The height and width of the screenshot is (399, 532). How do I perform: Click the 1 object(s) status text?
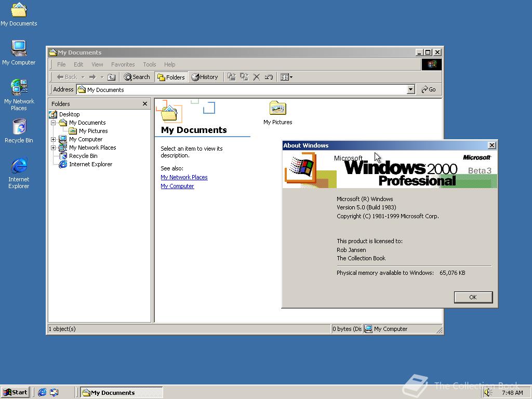coord(62,329)
